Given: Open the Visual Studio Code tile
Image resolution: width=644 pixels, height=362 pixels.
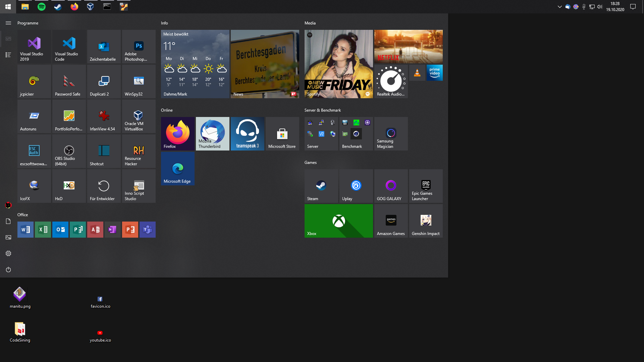Looking at the screenshot, I should click(69, 47).
